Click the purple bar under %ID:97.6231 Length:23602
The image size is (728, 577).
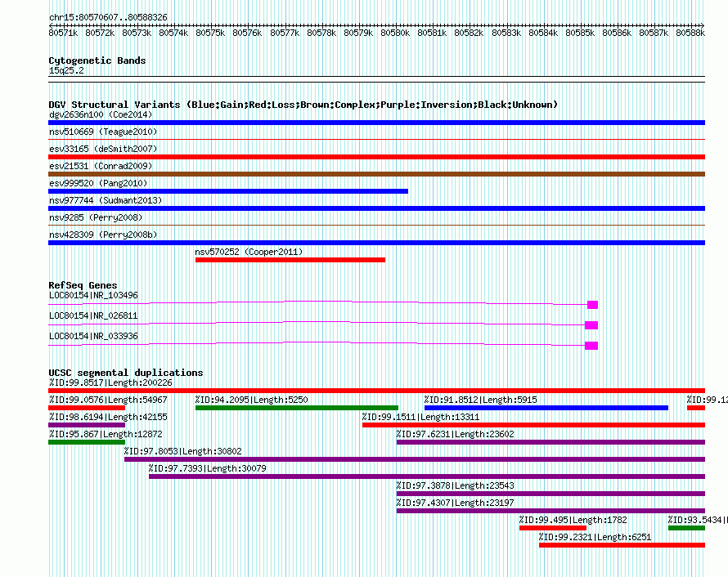550,442
